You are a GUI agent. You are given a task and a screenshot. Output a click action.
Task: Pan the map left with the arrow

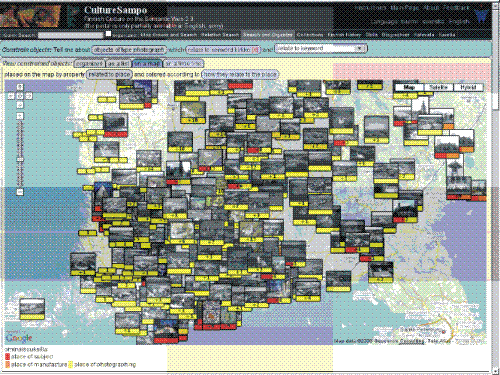pos(11,96)
